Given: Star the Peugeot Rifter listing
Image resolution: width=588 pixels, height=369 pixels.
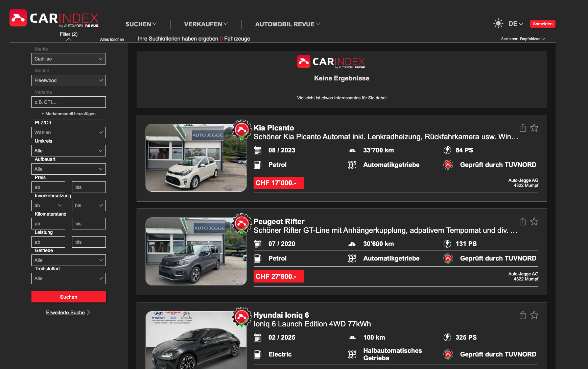Looking at the screenshot, I should pos(534,221).
